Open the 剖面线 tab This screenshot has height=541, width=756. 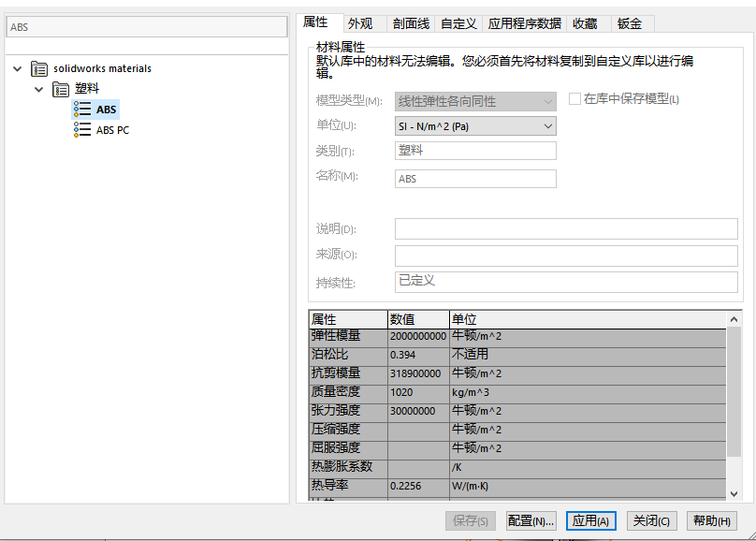click(x=411, y=24)
